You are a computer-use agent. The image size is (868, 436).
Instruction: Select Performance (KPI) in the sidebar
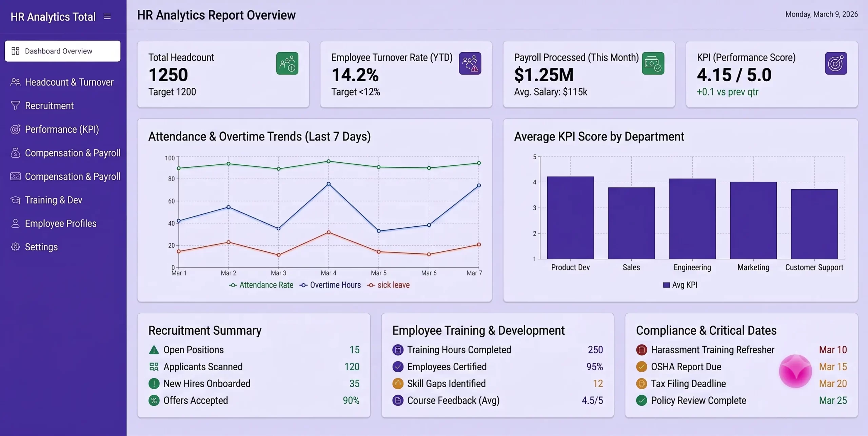(x=62, y=129)
